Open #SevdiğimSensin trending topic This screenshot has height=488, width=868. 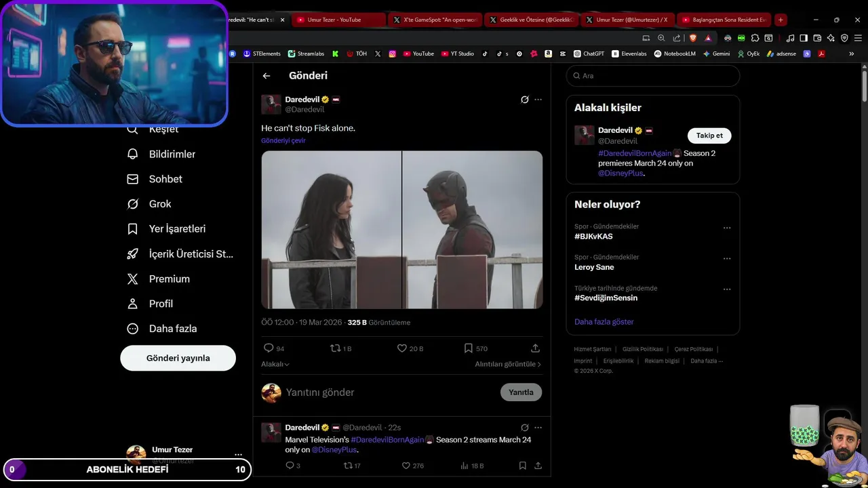(x=606, y=298)
